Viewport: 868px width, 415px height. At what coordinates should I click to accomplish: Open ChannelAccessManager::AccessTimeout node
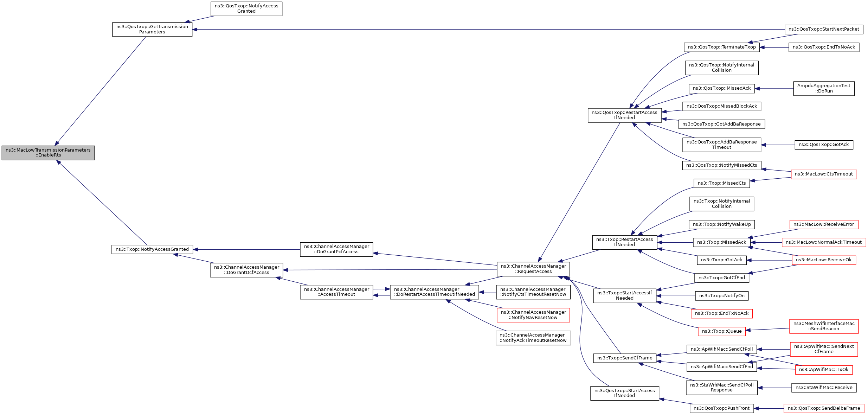(x=336, y=292)
